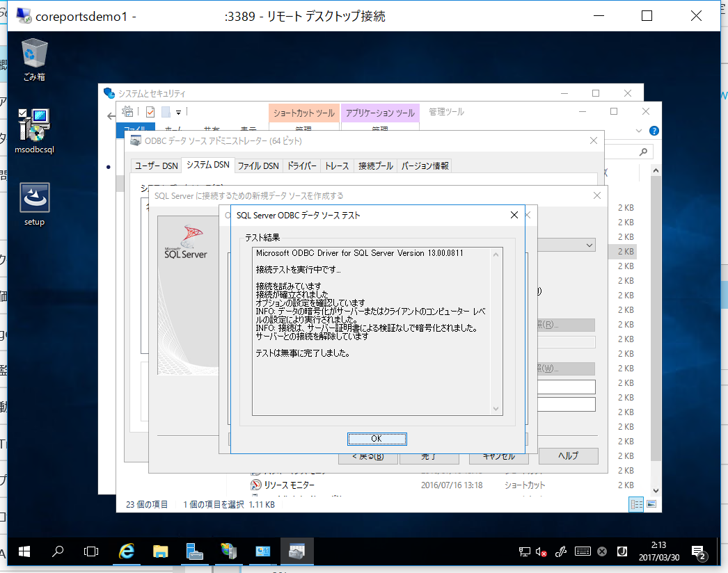The height and width of the screenshot is (573, 728).
Task: Click the Explorer new folder quick access icon
Action: click(166, 112)
